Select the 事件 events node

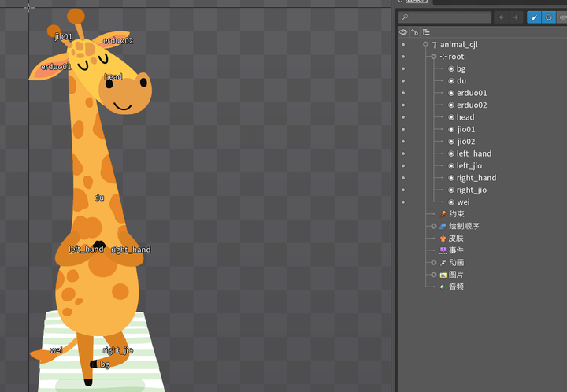tap(456, 250)
